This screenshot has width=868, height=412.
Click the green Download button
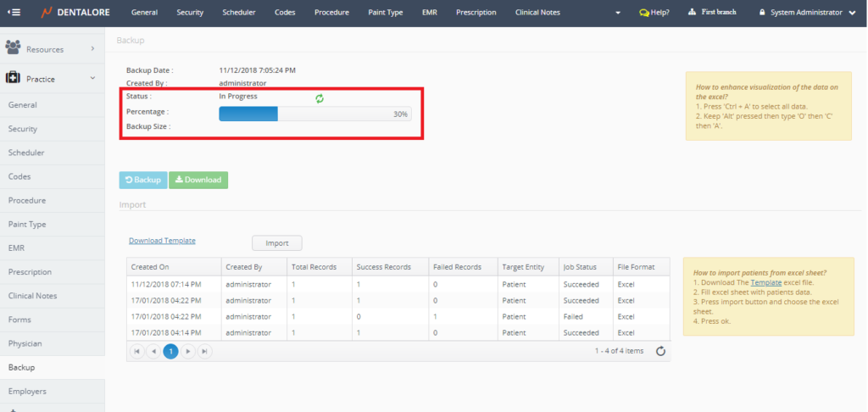click(198, 180)
